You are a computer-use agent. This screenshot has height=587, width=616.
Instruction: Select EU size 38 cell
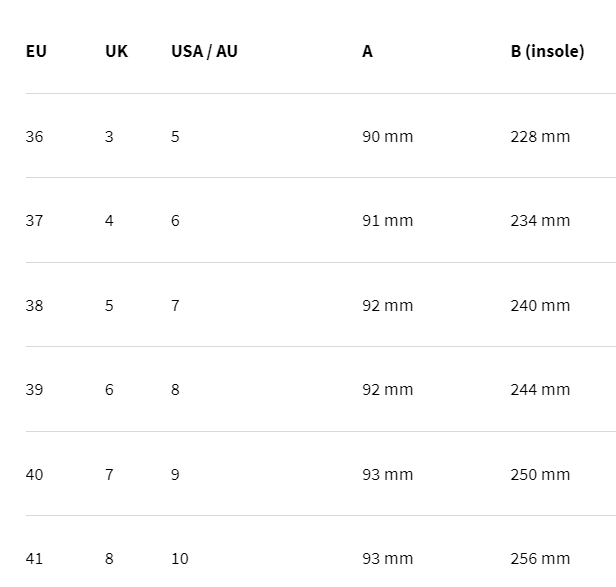[35, 306]
